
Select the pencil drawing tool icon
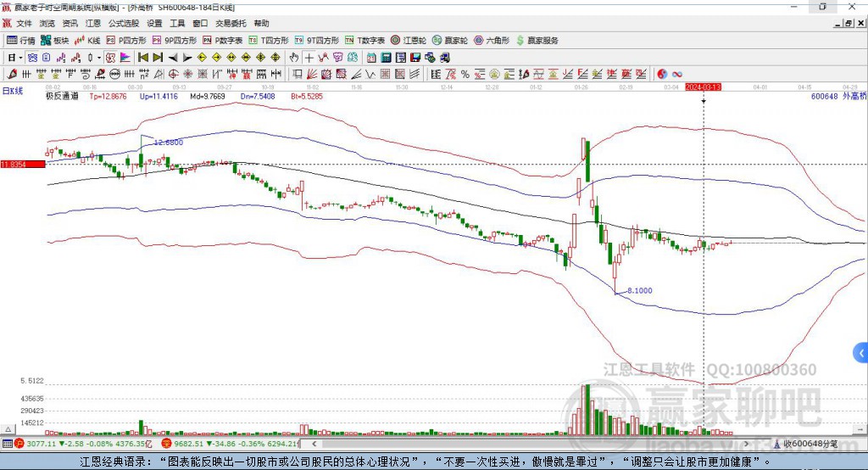coord(13,75)
